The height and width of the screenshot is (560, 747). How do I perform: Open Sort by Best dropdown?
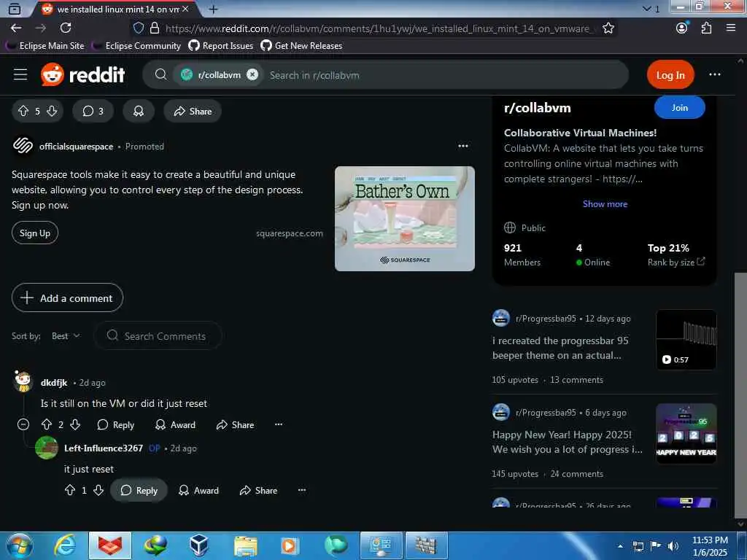coord(66,335)
